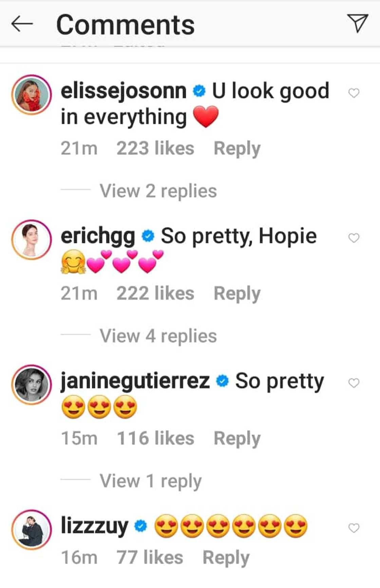Viewport: 380px width, 588px height.
Task: Like erichgg's comment with the heart
Action: tap(354, 238)
